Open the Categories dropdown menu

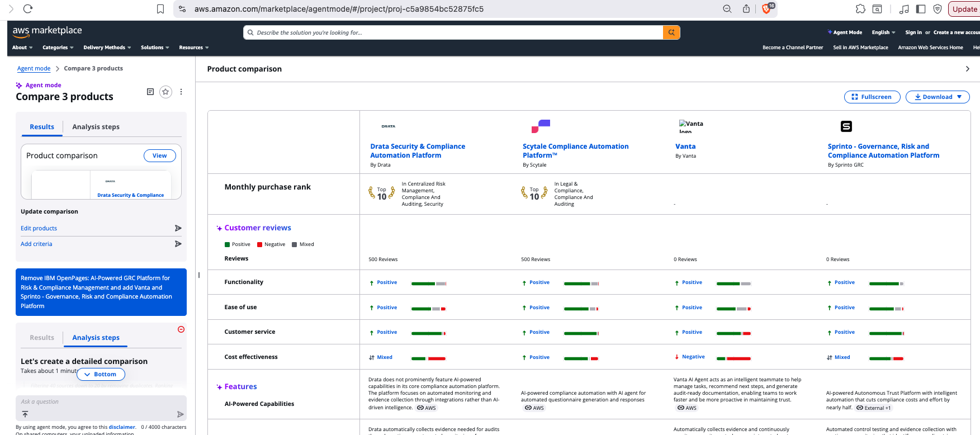tap(58, 48)
